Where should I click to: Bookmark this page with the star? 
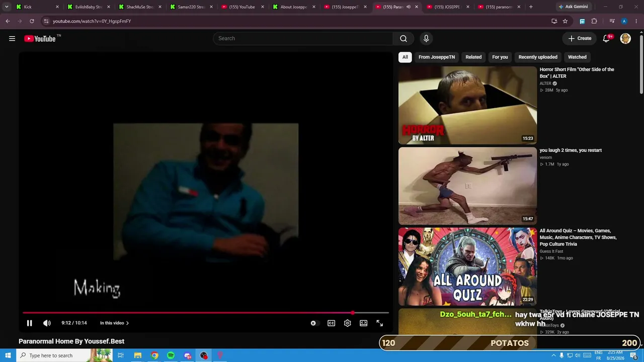click(x=565, y=21)
